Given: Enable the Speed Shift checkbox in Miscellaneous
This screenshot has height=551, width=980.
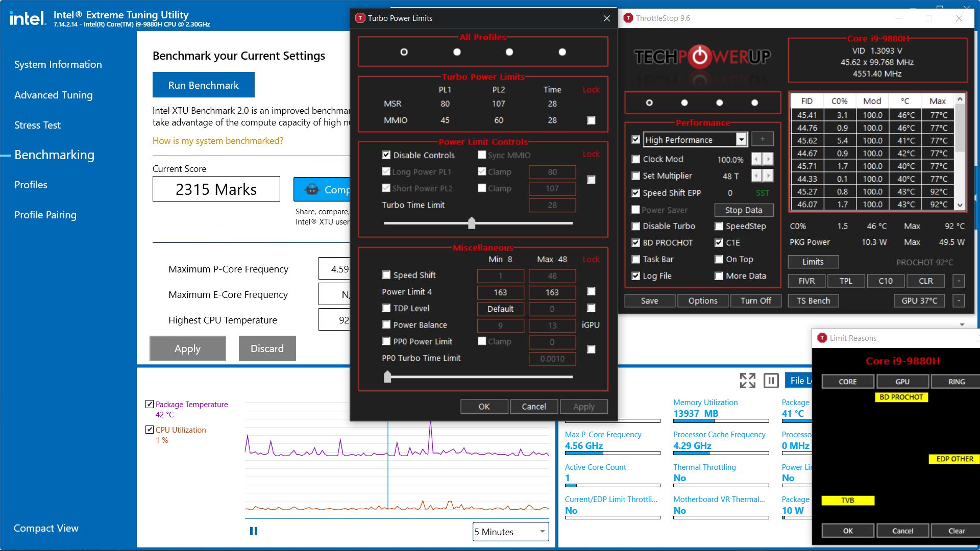Looking at the screenshot, I should pyautogui.click(x=386, y=275).
